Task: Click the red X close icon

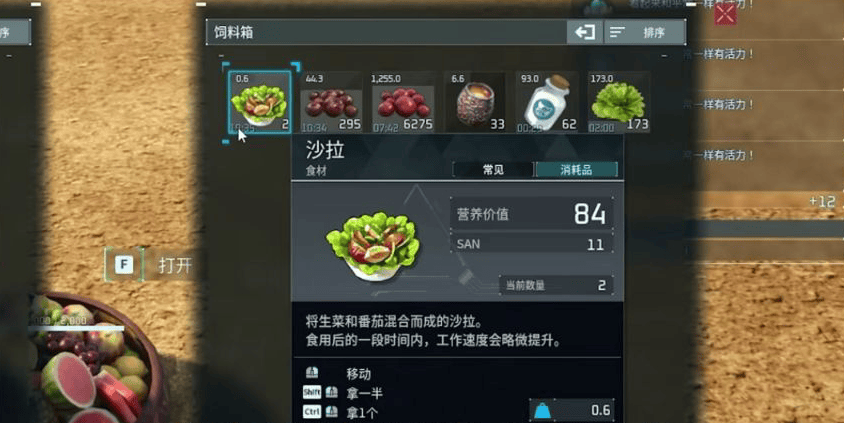Action: 725,14
